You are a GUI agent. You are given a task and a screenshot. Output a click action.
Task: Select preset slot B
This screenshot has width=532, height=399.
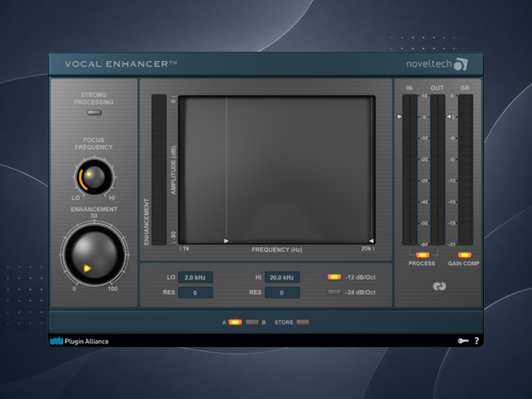252,323
